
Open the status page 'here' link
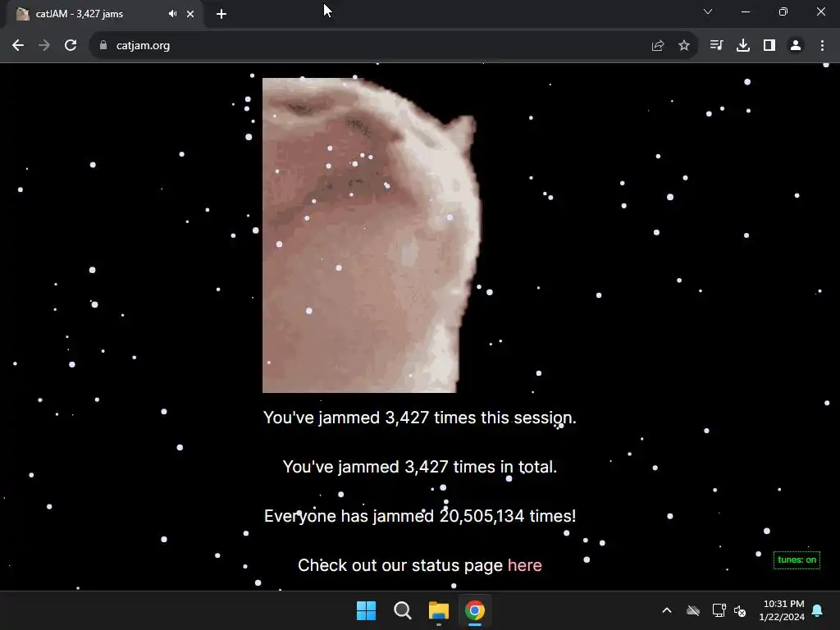click(x=524, y=565)
